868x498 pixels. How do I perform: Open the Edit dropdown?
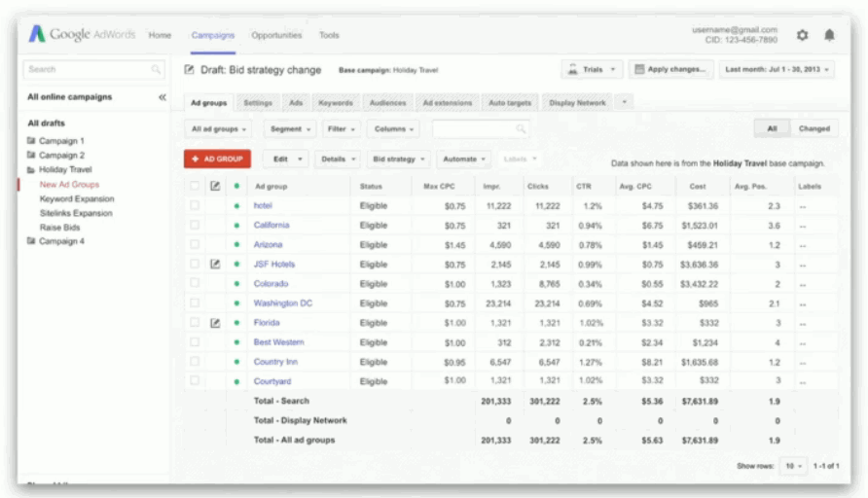click(286, 159)
